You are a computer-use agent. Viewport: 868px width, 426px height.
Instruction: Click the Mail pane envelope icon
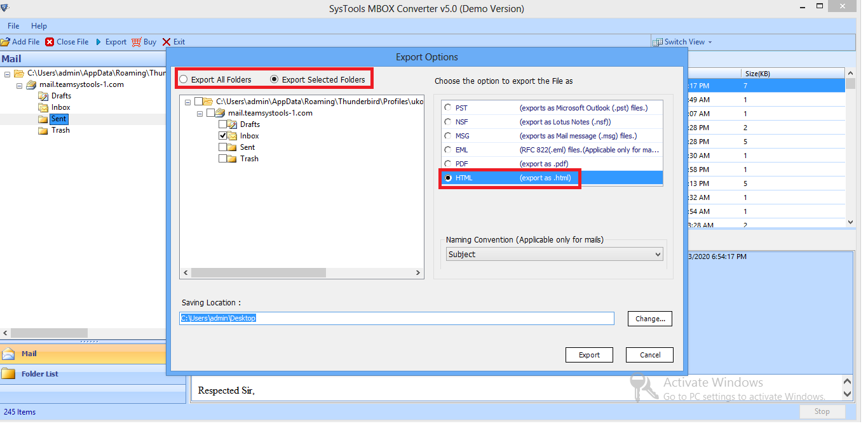[x=8, y=354]
